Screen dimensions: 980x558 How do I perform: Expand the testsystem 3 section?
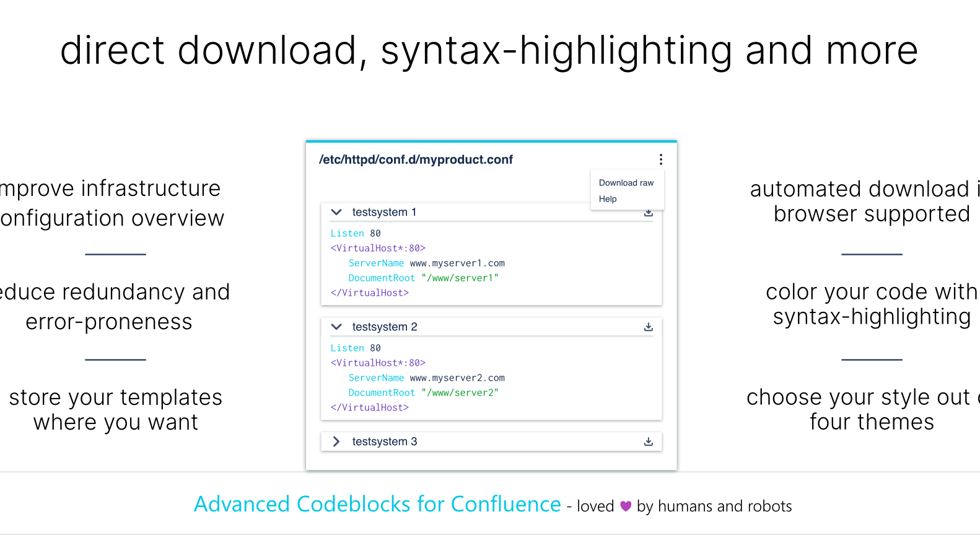pyautogui.click(x=336, y=441)
